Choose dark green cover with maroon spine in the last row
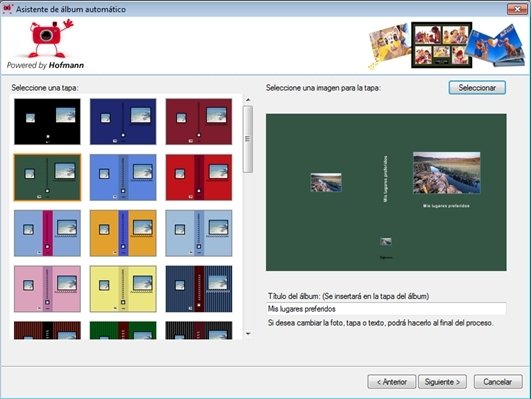Screen dimensions: 531x399 tap(123, 330)
